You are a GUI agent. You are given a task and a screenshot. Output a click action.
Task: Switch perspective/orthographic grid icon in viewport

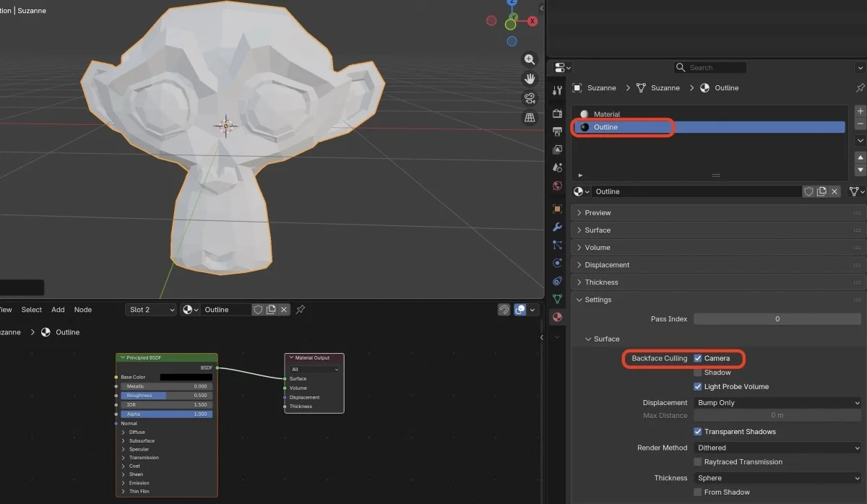click(530, 117)
